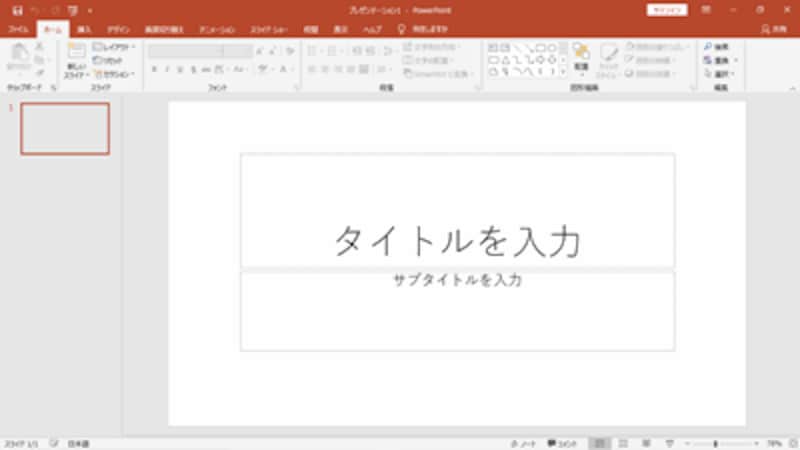Image resolution: width=800 pixels, height=450 pixels.
Task: Click the Redo icon in quick access toolbar
Action: click(55, 10)
